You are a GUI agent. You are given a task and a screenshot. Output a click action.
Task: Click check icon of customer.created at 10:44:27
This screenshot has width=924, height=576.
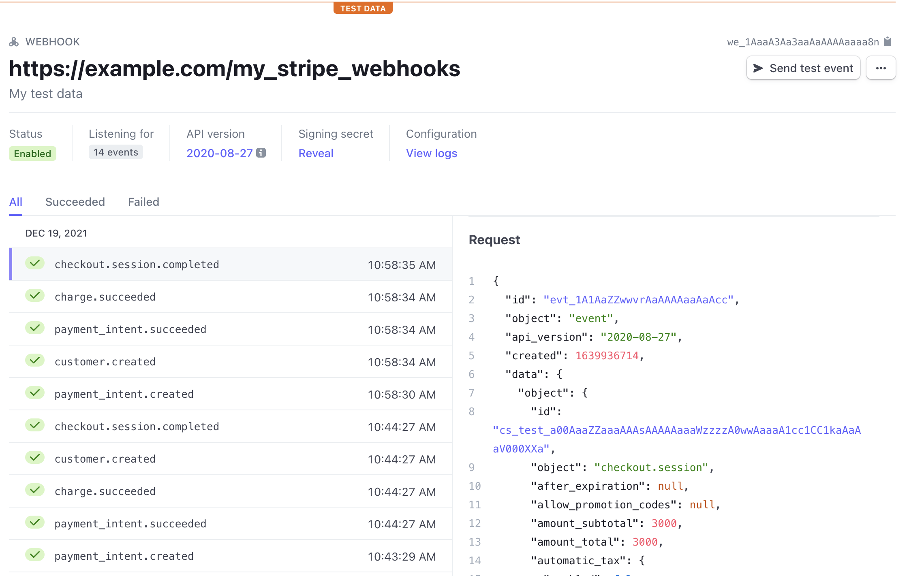point(35,458)
